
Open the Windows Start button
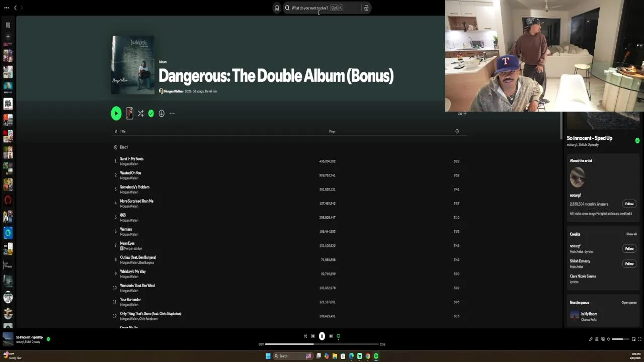268,356
